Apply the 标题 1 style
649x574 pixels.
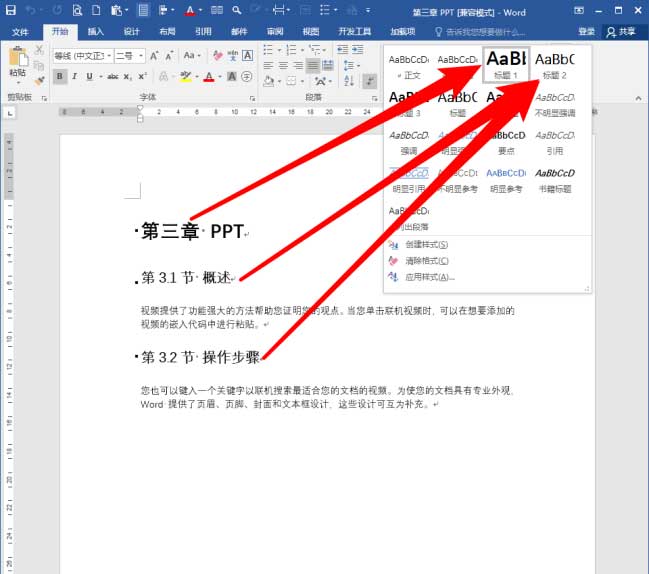pyautogui.click(x=506, y=64)
